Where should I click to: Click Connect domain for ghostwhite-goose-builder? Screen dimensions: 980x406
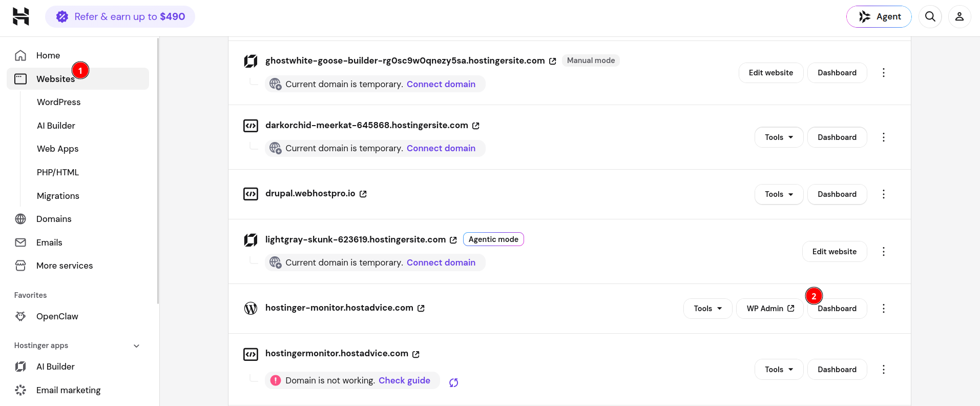point(441,84)
